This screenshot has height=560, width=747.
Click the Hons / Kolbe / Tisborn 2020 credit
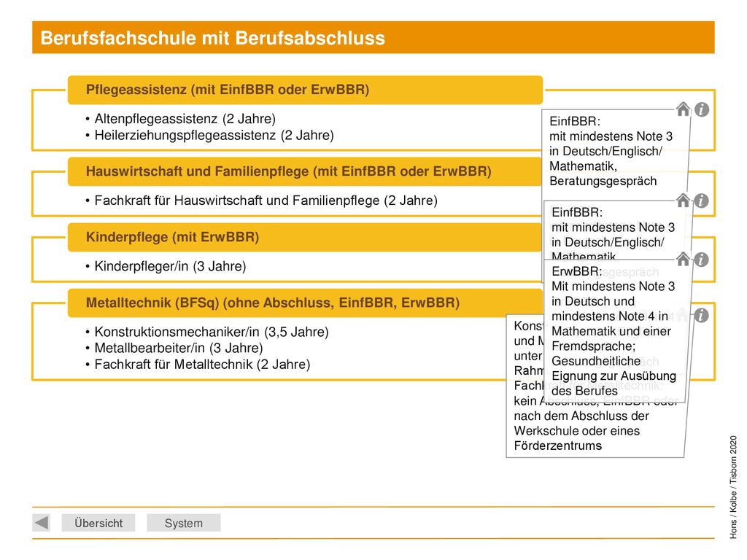tap(733, 487)
